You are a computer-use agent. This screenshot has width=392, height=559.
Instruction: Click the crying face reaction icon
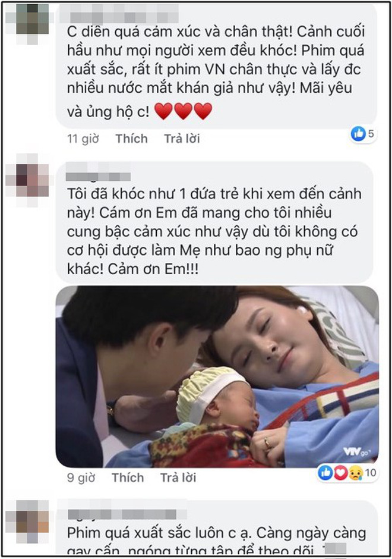click(355, 473)
